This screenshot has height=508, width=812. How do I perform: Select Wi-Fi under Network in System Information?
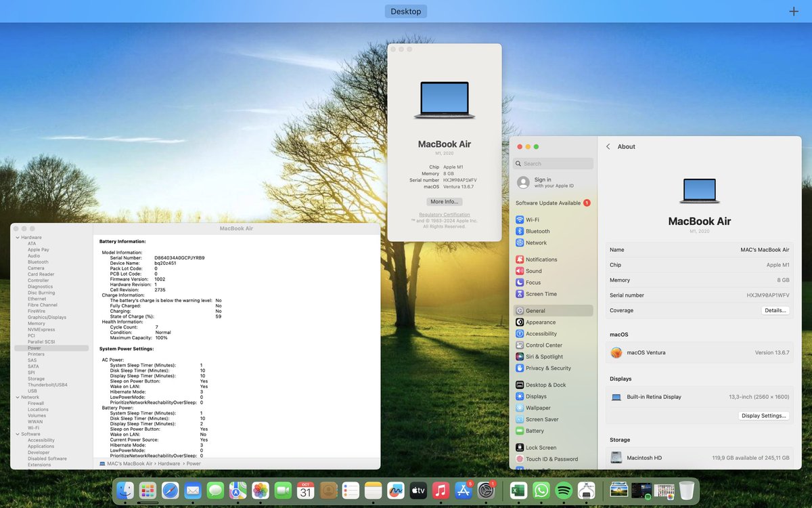tap(33, 428)
